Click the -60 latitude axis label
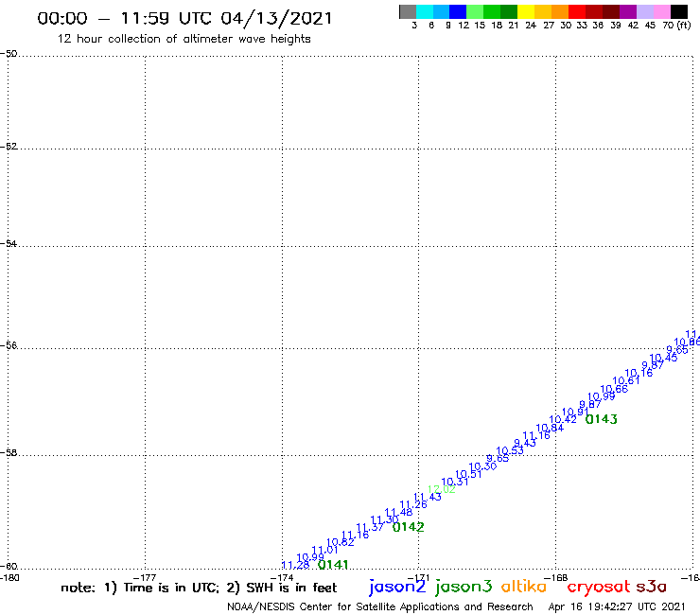This screenshot has width=700, height=615. click(x=9, y=567)
